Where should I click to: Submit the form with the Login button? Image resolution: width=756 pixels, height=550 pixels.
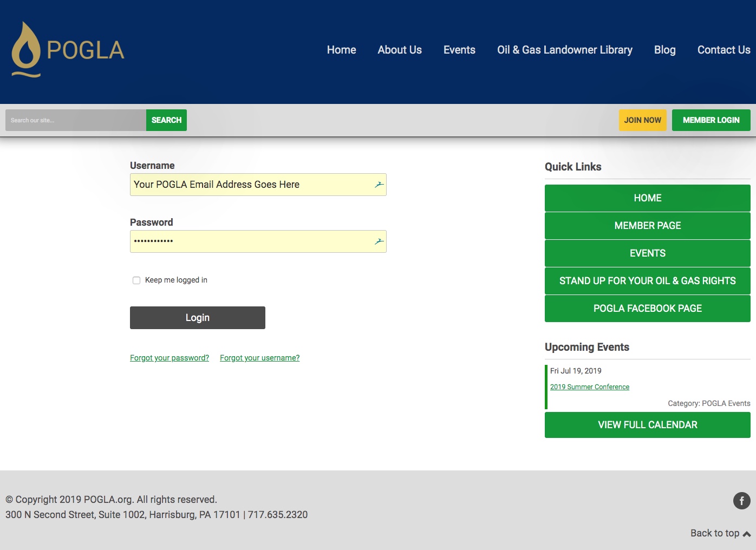[198, 318]
